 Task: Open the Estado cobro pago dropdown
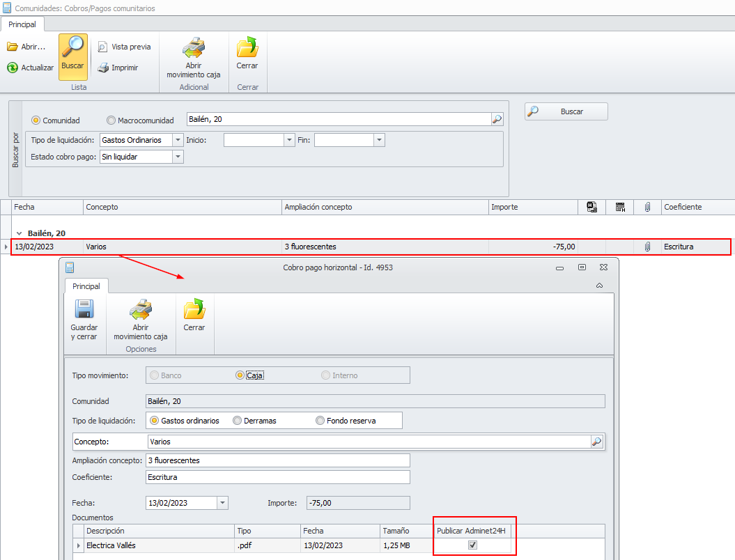(x=178, y=157)
